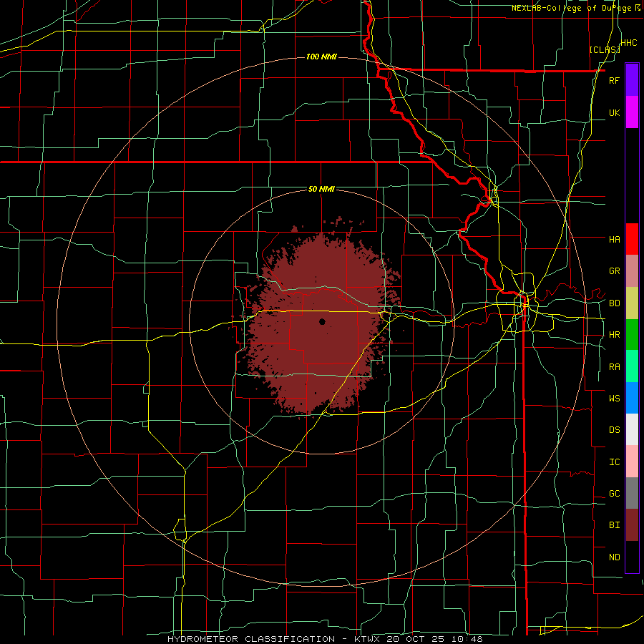The image size is (644, 644).
Task: Click the "HR" legend label
Action: point(615,335)
